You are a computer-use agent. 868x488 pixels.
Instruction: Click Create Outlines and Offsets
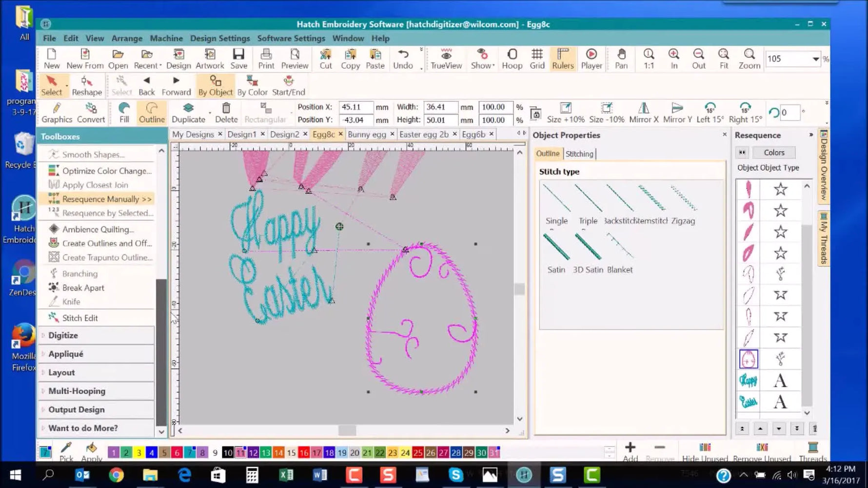[x=100, y=243]
